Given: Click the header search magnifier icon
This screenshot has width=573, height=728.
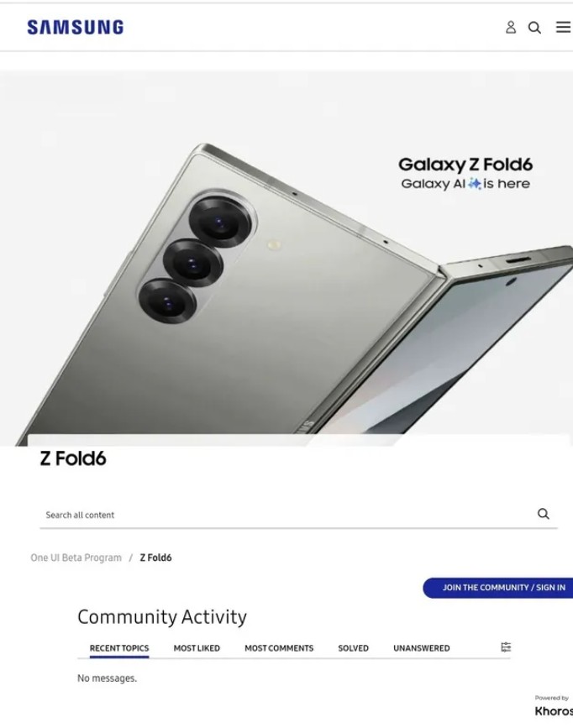Looking at the screenshot, I should point(534,28).
